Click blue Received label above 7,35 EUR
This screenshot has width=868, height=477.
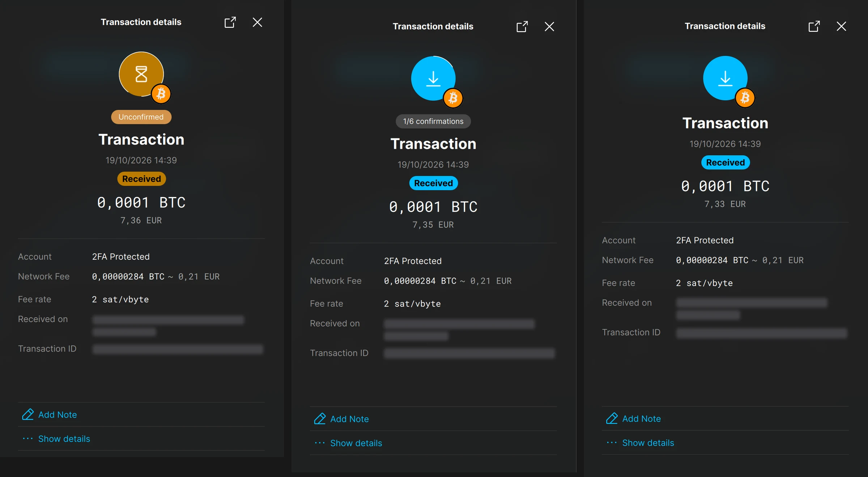[x=433, y=183]
